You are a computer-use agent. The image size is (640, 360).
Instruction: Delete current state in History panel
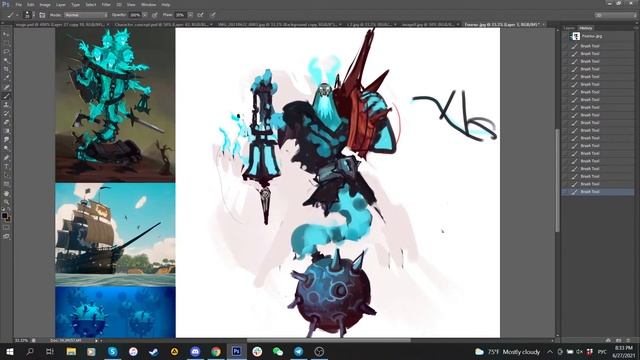628,340
